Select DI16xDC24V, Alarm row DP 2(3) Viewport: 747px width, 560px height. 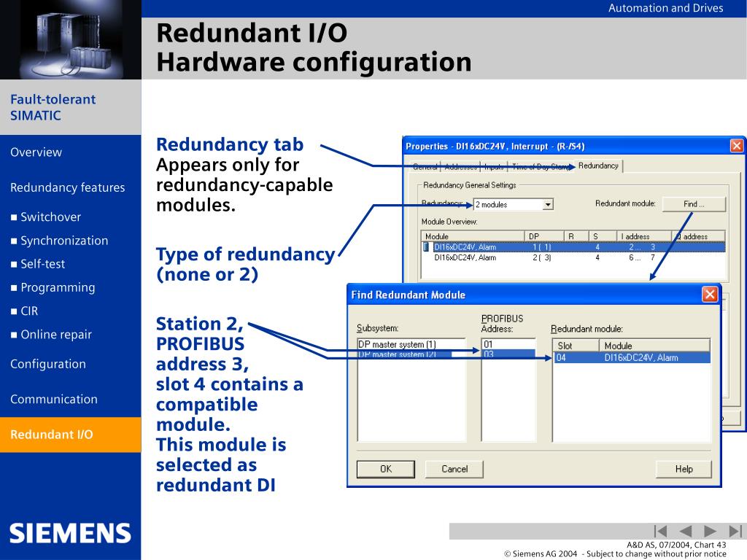click(573, 257)
